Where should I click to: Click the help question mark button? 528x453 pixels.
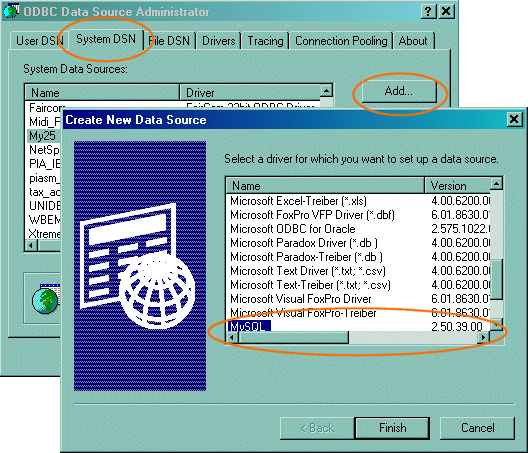point(428,11)
